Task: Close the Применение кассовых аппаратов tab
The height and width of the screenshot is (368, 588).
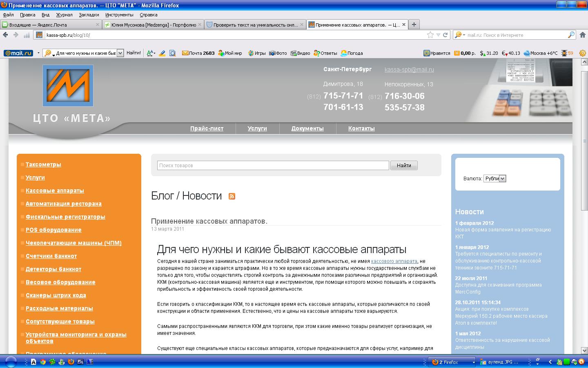Action: (x=404, y=25)
